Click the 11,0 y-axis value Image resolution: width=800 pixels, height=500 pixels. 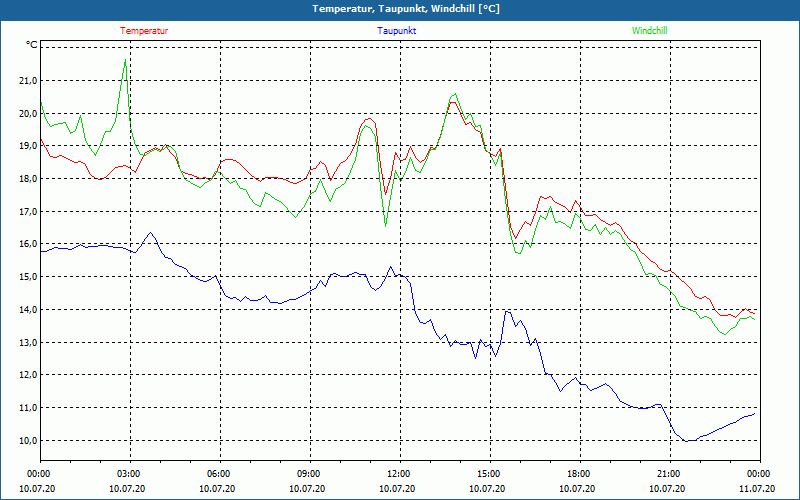[x=28, y=408]
